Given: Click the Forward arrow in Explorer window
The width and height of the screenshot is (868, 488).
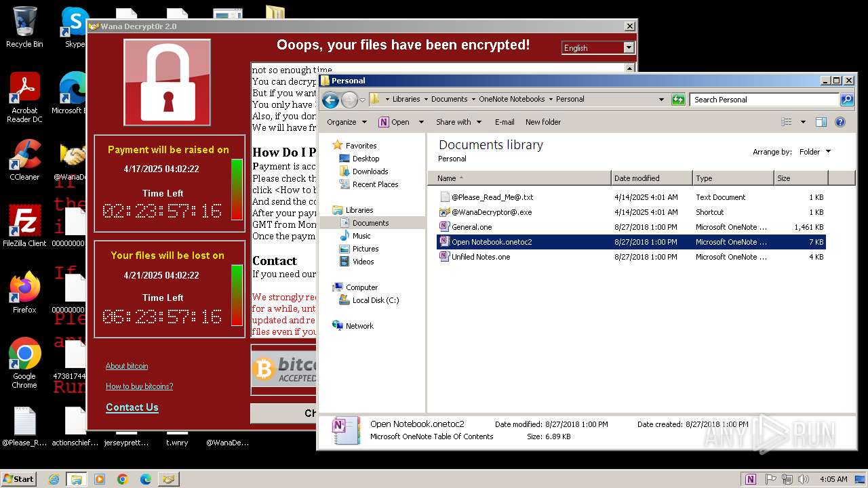Looking at the screenshot, I should click(349, 100).
